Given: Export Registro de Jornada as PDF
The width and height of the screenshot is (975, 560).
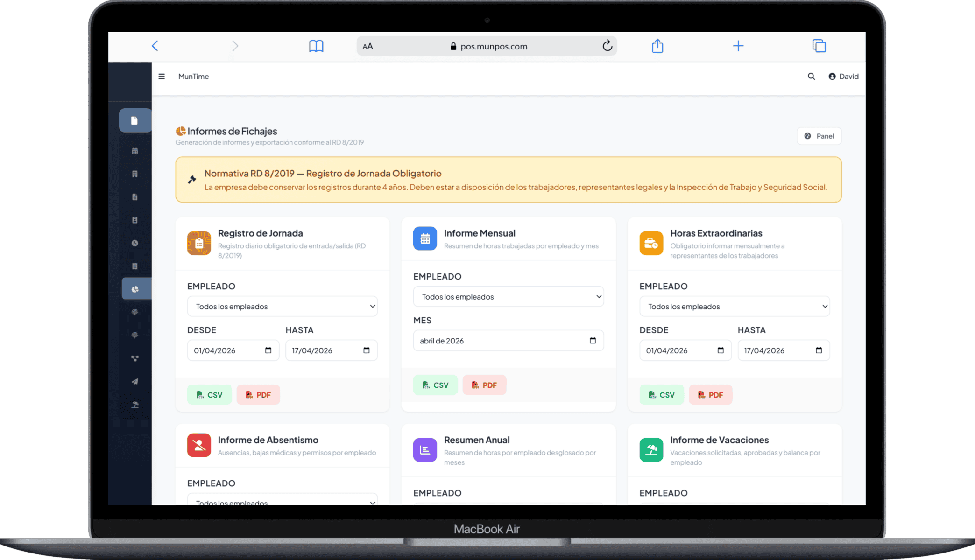Looking at the screenshot, I should pos(258,395).
